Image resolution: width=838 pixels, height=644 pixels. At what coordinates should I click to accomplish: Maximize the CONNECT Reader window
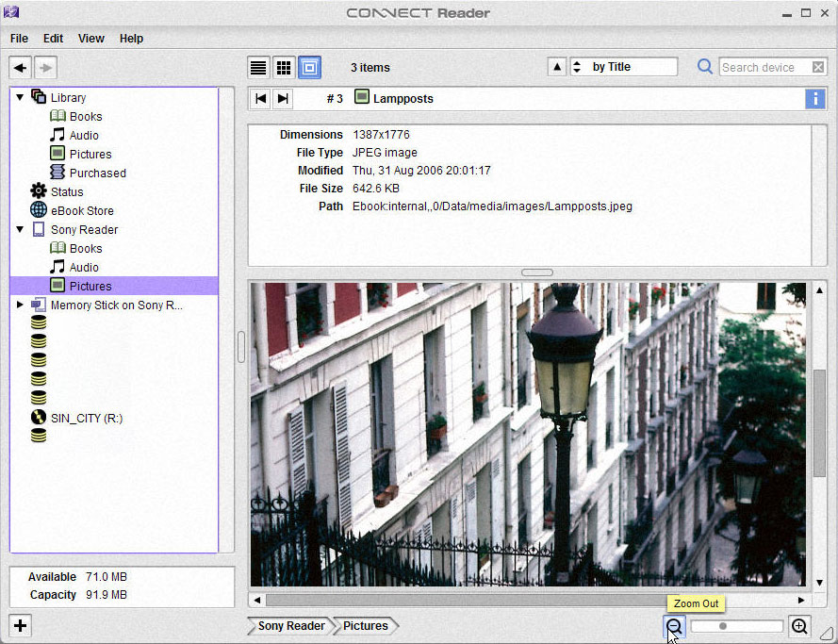pyautogui.click(x=806, y=13)
